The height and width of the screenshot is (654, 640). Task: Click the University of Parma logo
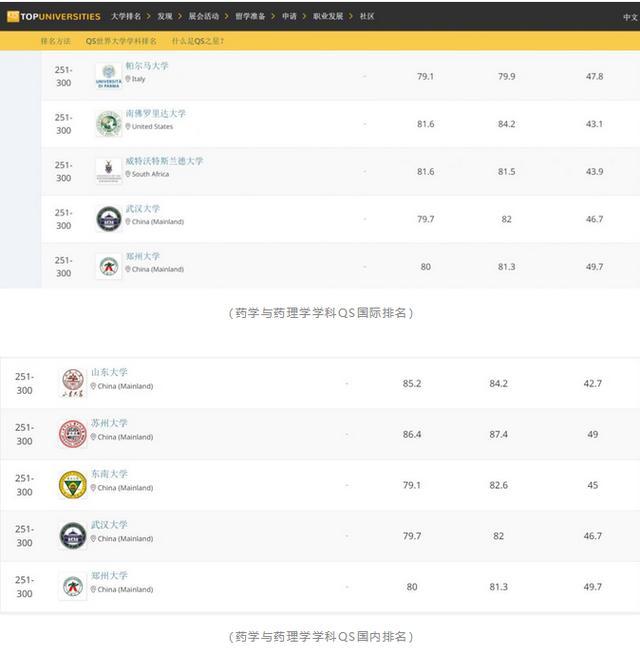[x=108, y=75]
